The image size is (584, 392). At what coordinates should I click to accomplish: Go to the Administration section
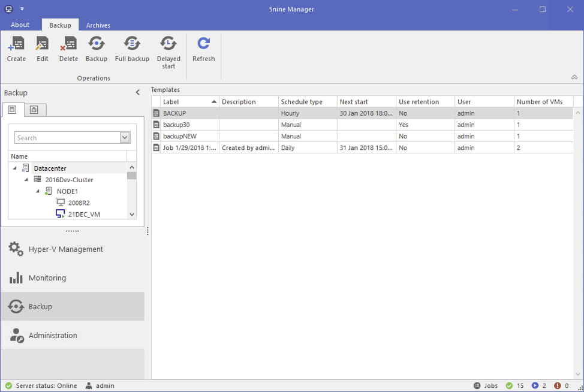tap(53, 335)
